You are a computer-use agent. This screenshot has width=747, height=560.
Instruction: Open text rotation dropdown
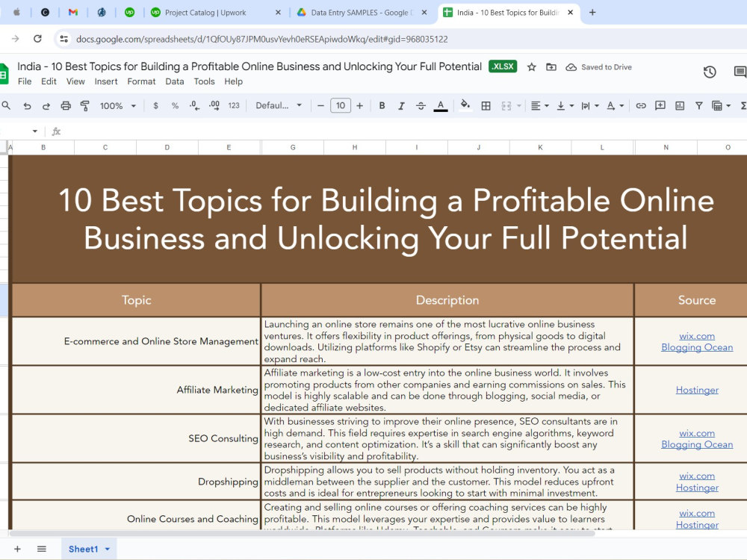click(615, 106)
